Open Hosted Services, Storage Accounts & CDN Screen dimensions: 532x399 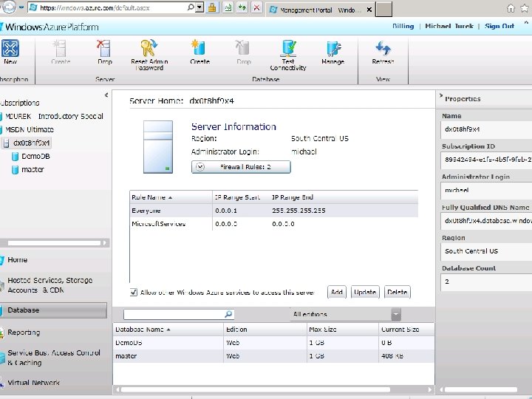tap(50, 285)
